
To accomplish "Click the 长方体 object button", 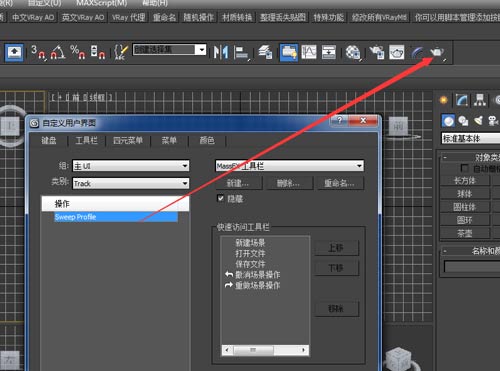I will click(465, 181).
